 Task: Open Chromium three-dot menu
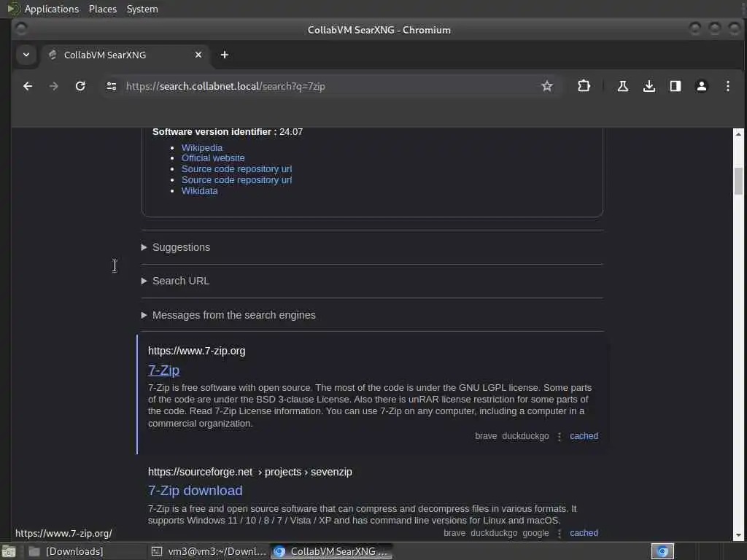click(727, 86)
